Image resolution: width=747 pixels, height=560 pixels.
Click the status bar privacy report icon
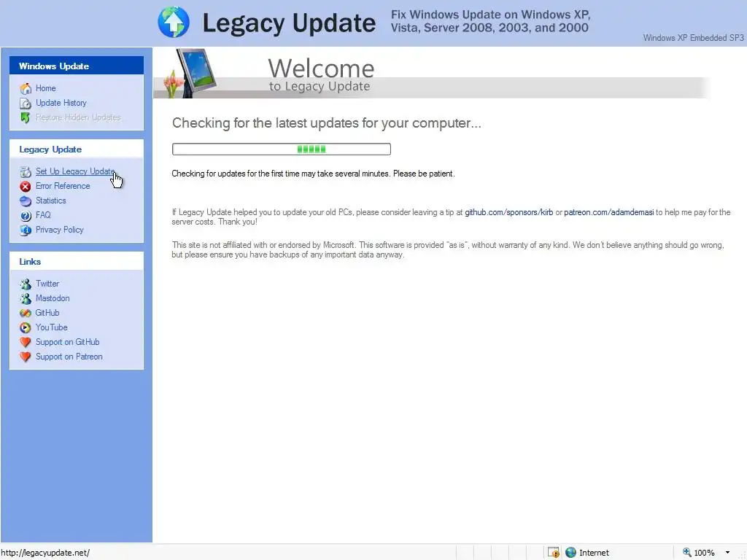[553, 553]
